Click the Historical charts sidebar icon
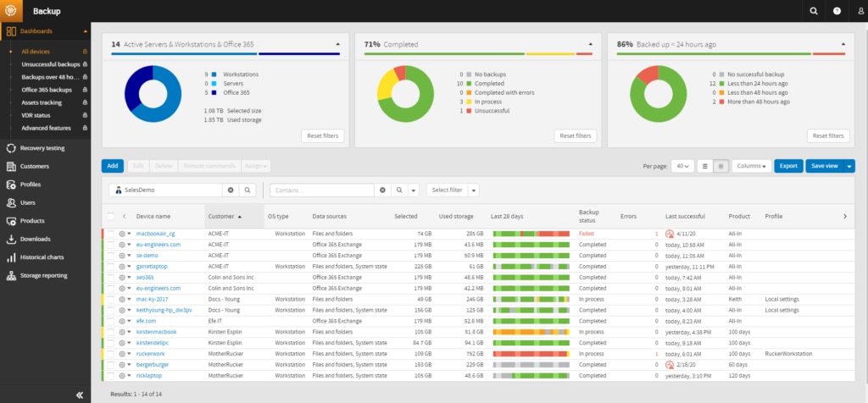The width and height of the screenshot is (868, 403). coord(10,257)
